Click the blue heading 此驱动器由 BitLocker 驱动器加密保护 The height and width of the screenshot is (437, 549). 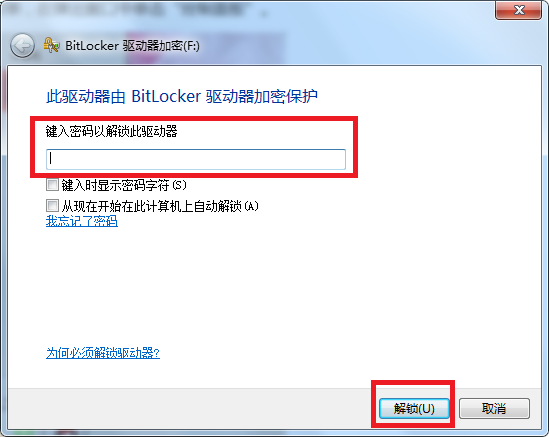coord(182,96)
